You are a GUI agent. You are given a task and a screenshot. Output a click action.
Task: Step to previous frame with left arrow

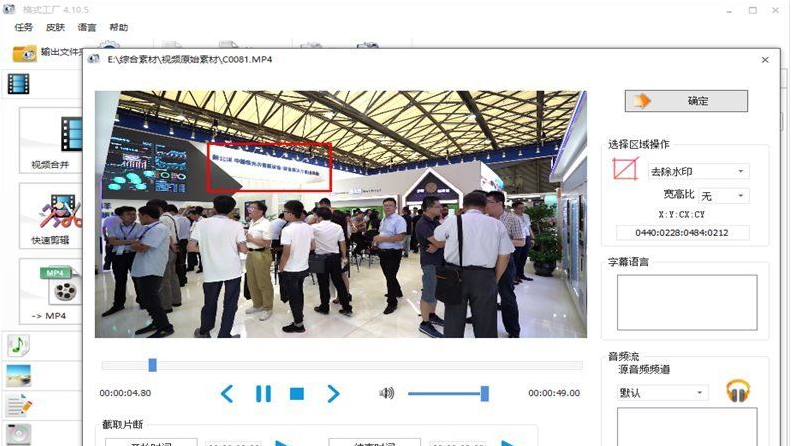227,393
